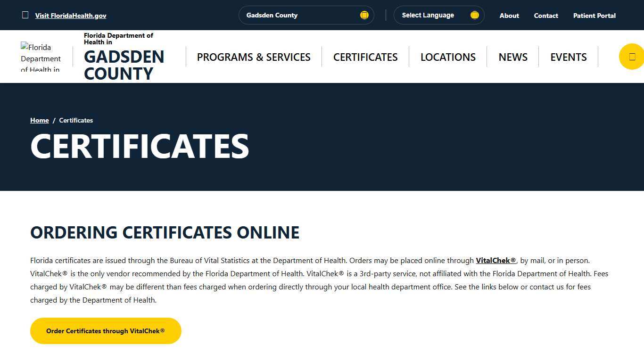Select the CERTIFICATES navigation item

pos(365,57)
